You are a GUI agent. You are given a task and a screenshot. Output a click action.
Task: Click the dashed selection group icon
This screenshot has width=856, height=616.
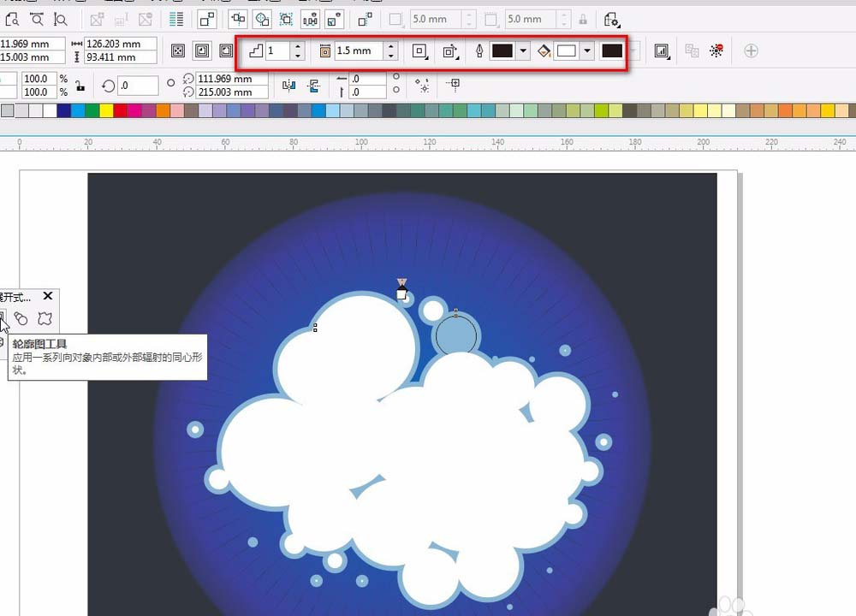coord(286,21)
